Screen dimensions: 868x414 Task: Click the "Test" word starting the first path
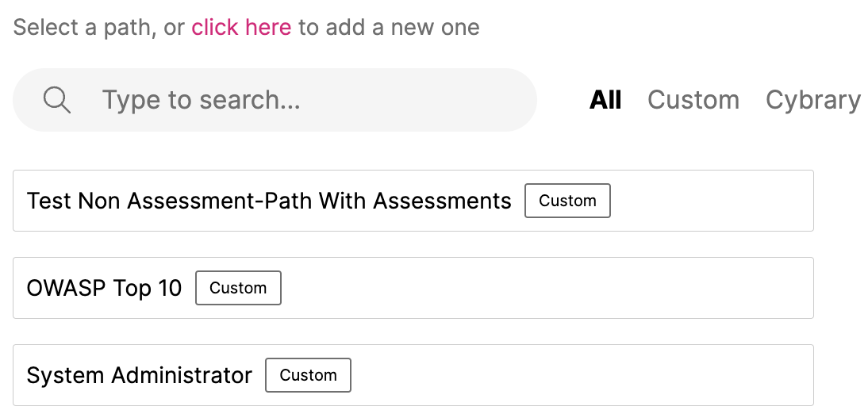coord(49,201)
